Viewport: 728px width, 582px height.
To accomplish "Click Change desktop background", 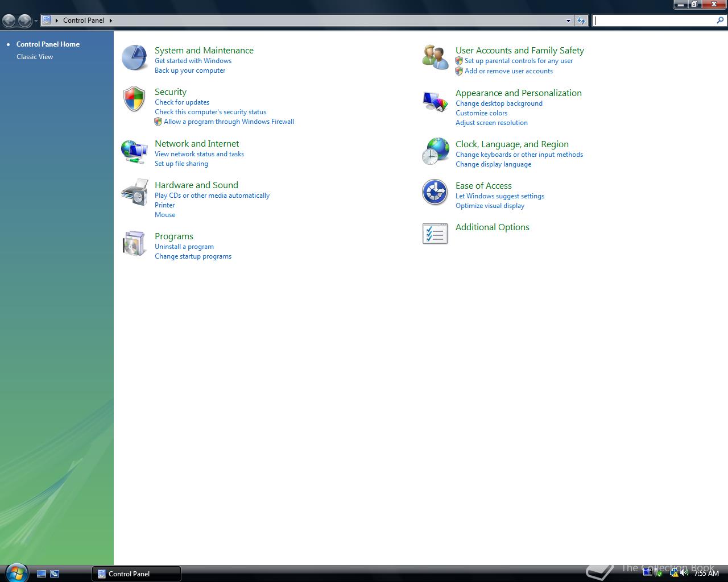I will click(x=499, y=103).
